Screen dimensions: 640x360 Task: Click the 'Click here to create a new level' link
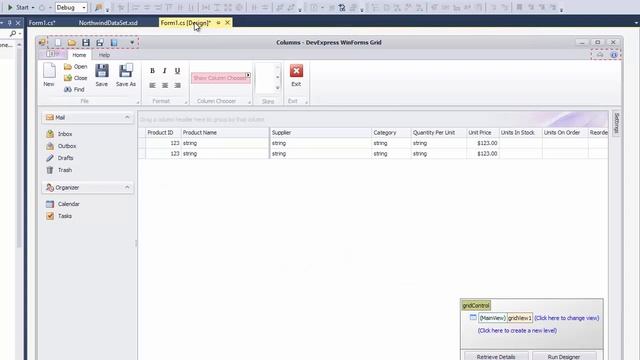coord(517,331)
